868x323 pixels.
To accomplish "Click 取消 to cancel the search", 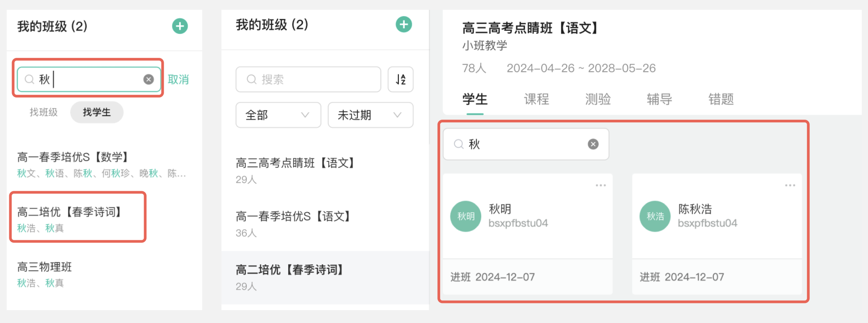I will point(178,80).
